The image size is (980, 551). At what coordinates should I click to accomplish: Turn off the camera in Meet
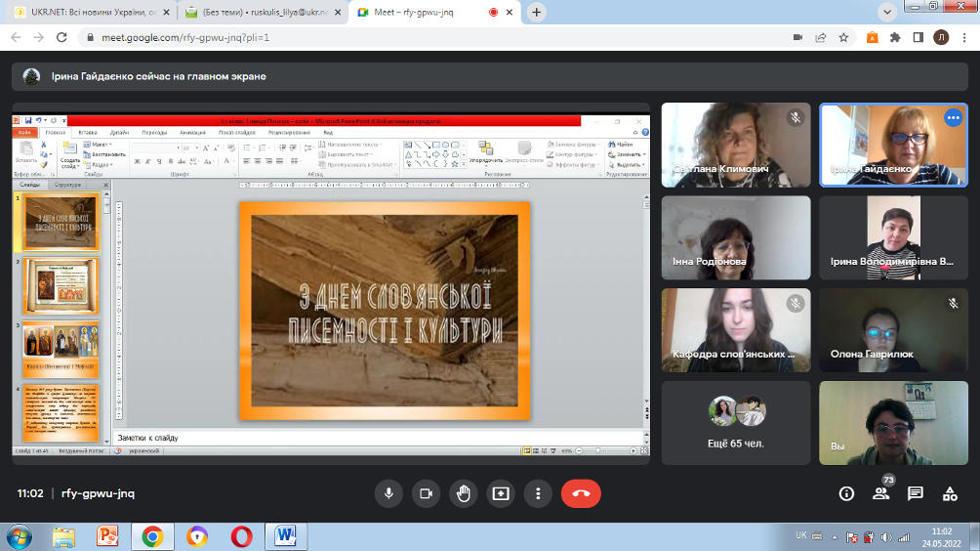426,493
